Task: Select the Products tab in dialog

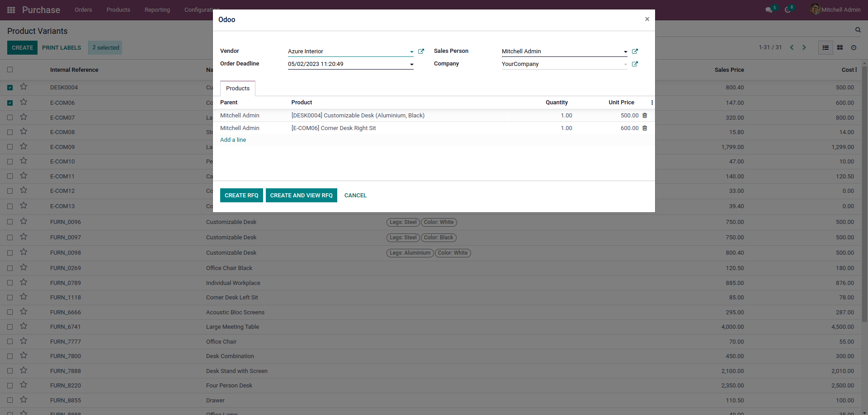Action: pyautogui.click(x=238, y=89)
